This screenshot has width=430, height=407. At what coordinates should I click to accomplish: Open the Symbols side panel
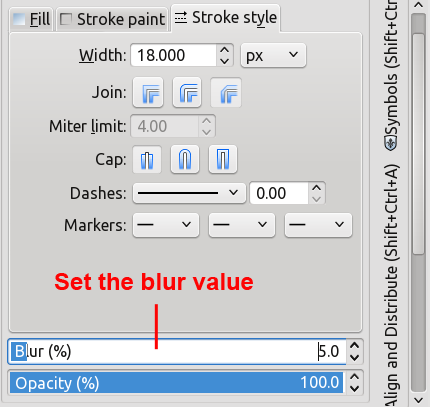coord(391,112)
